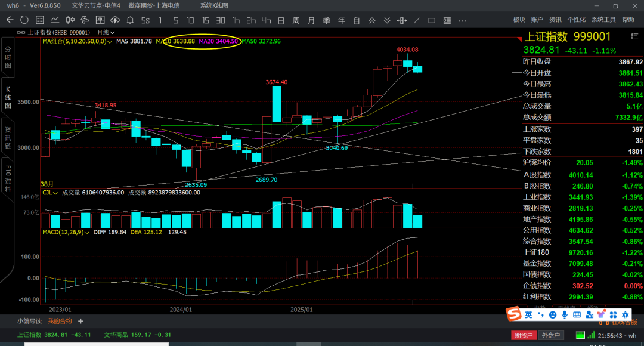Open the 帮助 menu
This screenshot has width=644, height=346.
[628, 20]
